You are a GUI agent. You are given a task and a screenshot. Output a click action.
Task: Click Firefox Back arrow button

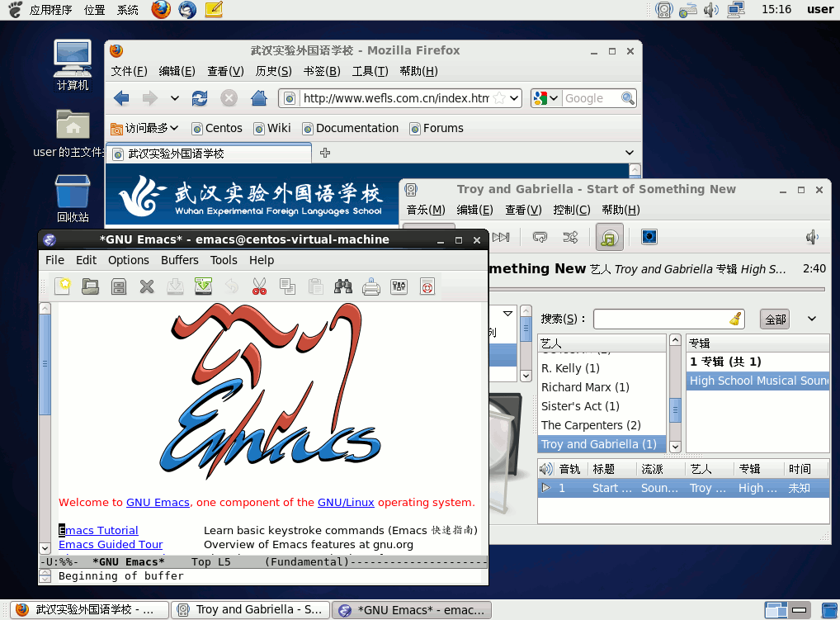coord(121,98)
